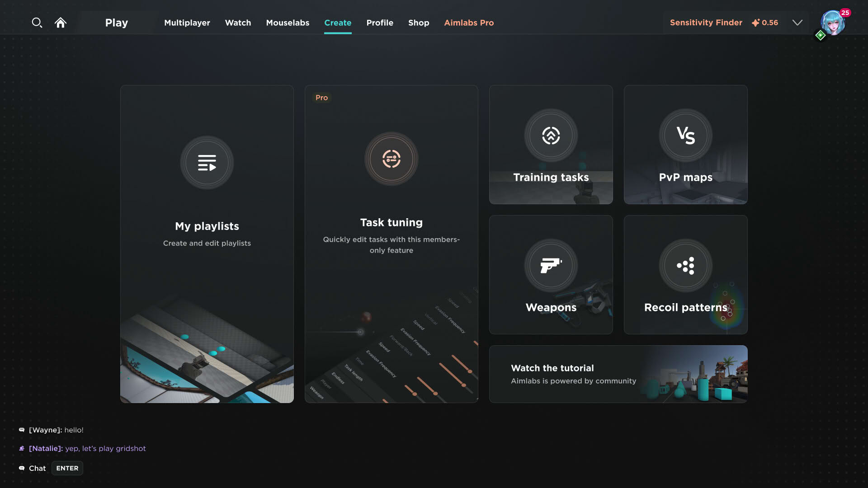Expand the dropdown chevron near Sensitivity Finder
Viewport: 868px width, 488px height.
[x=797, y=23]
